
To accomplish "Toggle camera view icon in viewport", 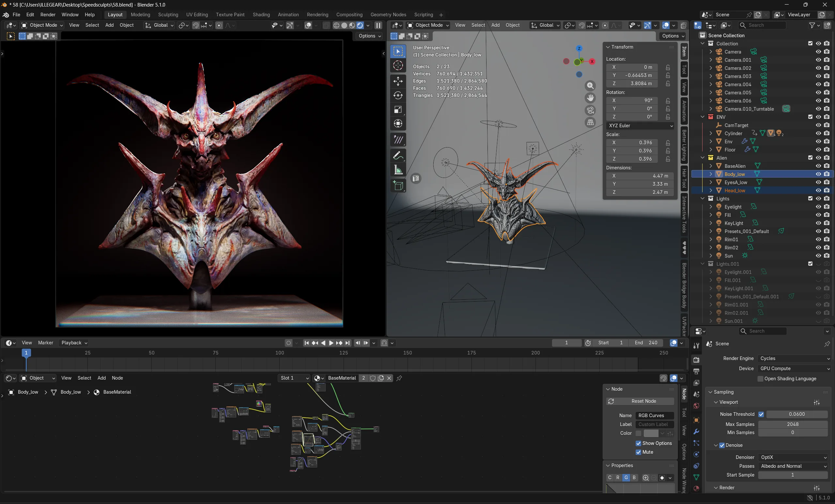I will pyautogui.click(x=590, y=110).
